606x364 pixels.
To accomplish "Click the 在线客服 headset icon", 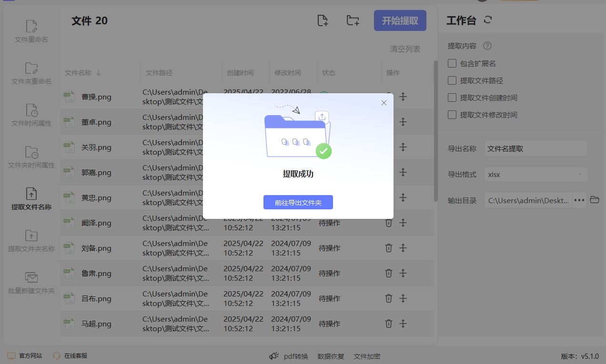I will click(57, 356).
